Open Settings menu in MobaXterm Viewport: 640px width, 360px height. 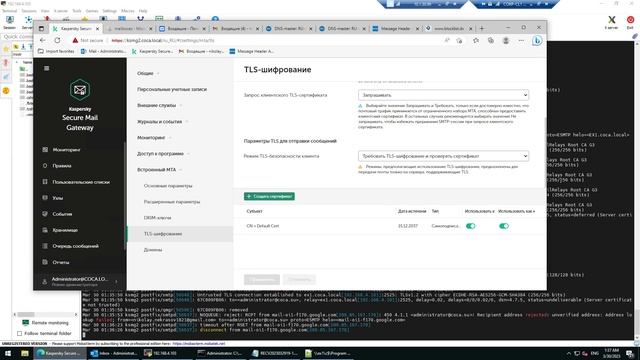click(109, 11)
